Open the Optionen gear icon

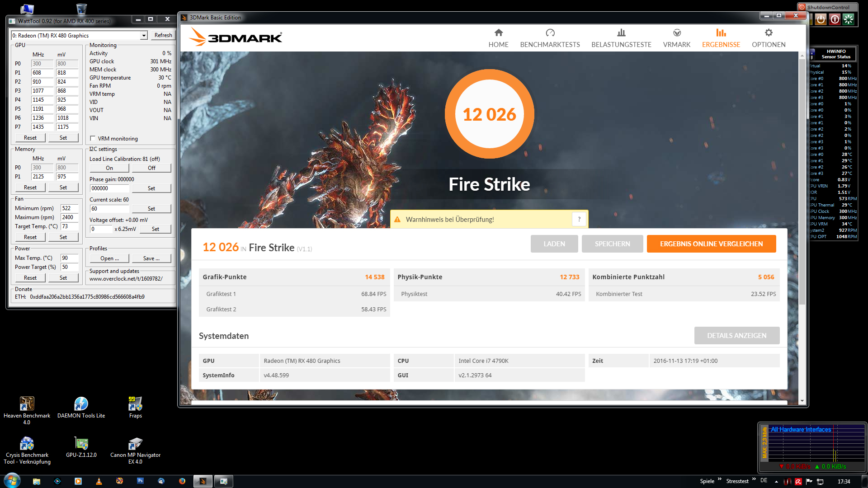769,33
